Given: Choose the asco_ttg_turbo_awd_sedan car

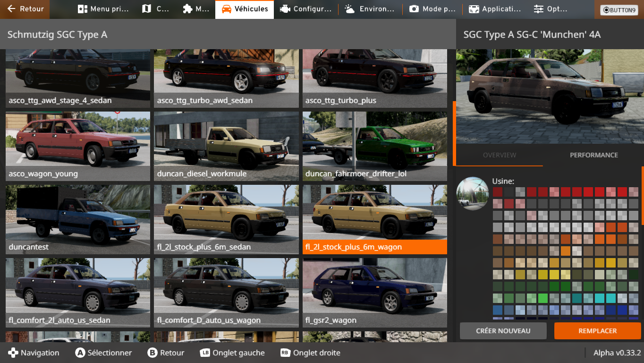Looking at the screenshot, I should (x=226, y=78).
